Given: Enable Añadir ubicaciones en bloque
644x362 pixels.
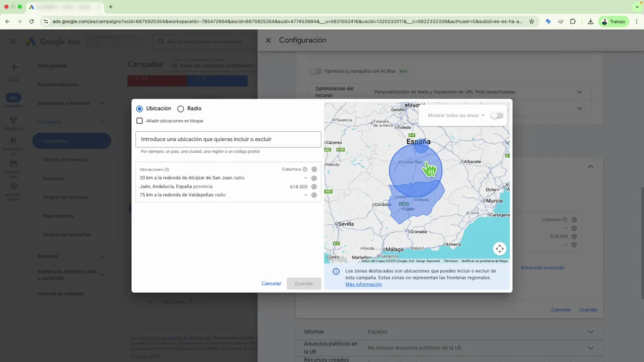Looking at the screenshot, I should coord(140,121).
